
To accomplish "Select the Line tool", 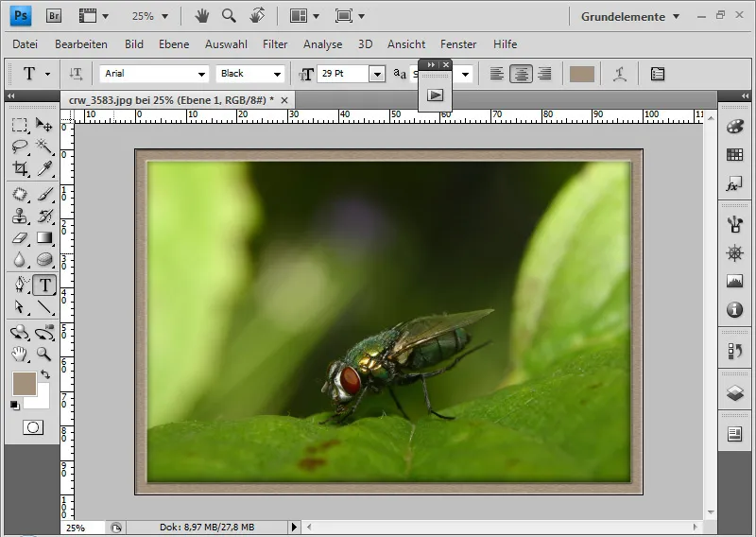I will tap(44, 307).
